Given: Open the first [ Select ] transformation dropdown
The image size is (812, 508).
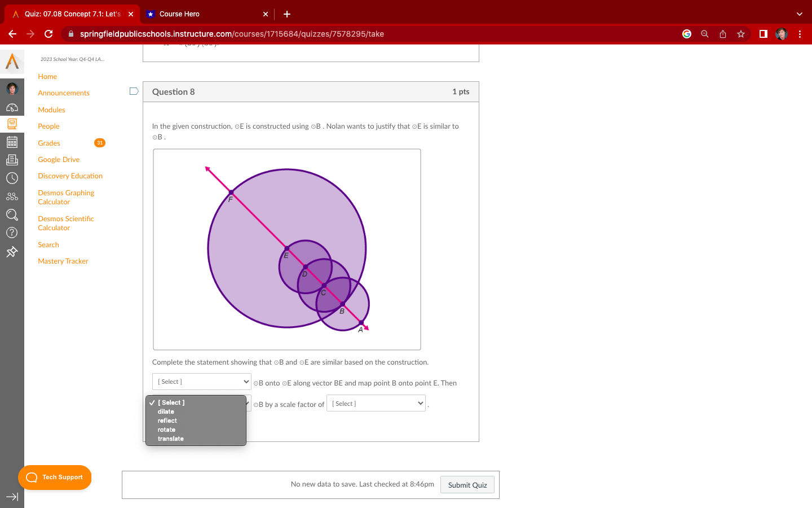Looking at the screenshot, I should [x=201, y=382].
